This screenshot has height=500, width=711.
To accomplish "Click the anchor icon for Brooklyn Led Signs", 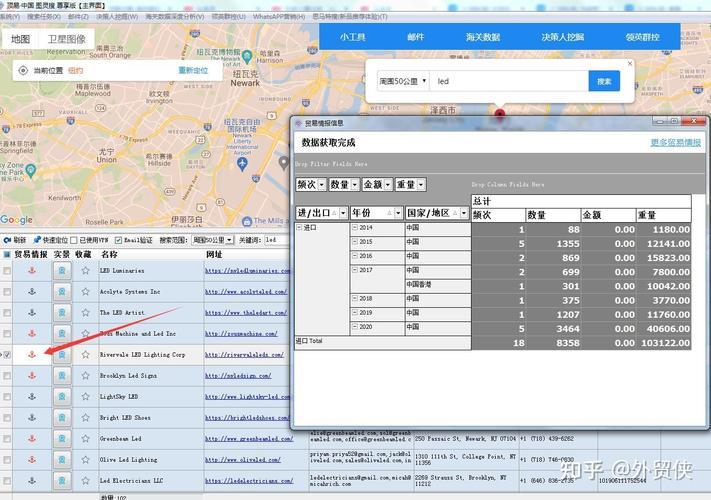I will (32, 375).
